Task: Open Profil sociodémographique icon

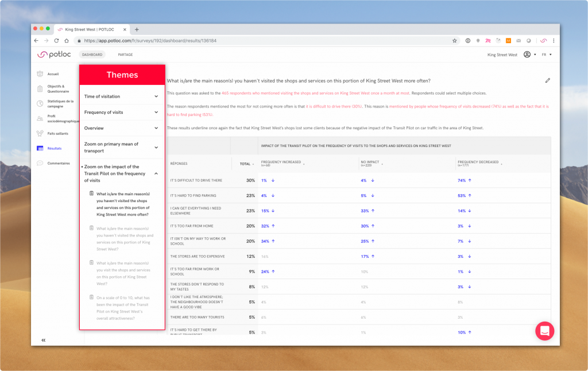Action: (x=40, y=118)
